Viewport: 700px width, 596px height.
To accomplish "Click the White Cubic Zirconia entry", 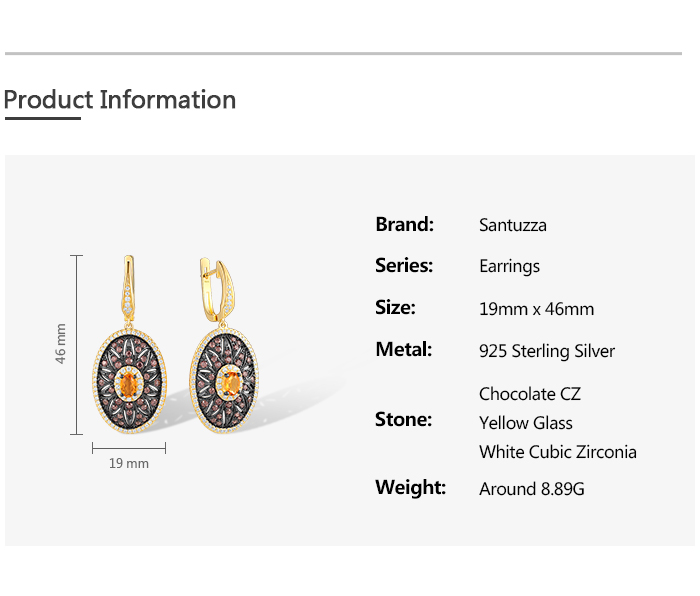I will pos(557,452).
